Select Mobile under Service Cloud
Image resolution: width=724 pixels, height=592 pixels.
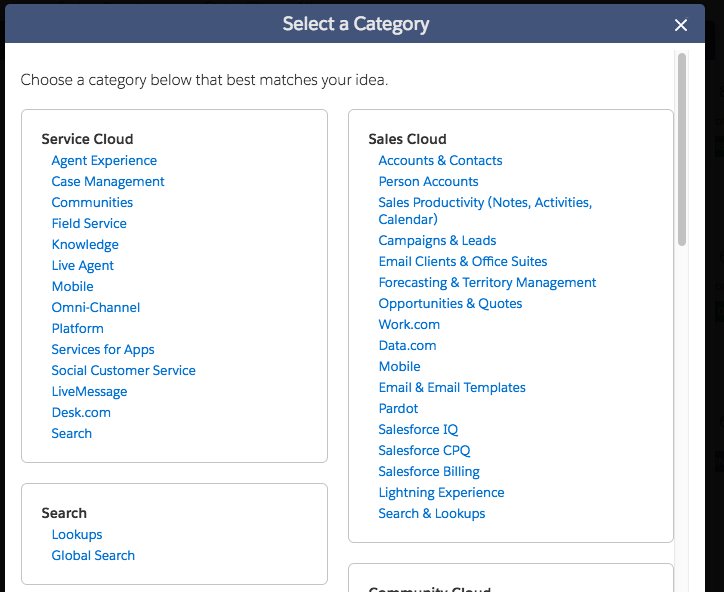(72, 286)
